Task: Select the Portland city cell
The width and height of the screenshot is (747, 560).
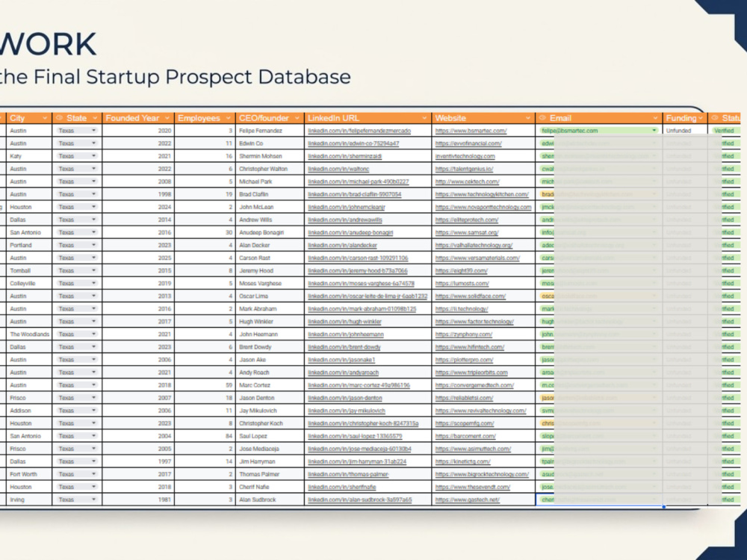Action: [29, 245]
